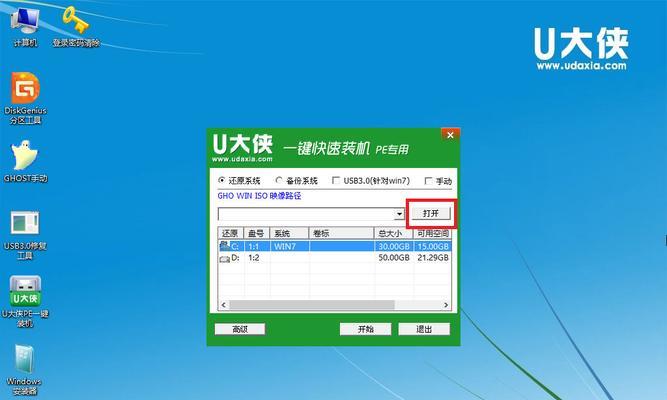Click the 15.00GB free space cell
The width and height of the screenshot is (667, 400).
point(433,246)
